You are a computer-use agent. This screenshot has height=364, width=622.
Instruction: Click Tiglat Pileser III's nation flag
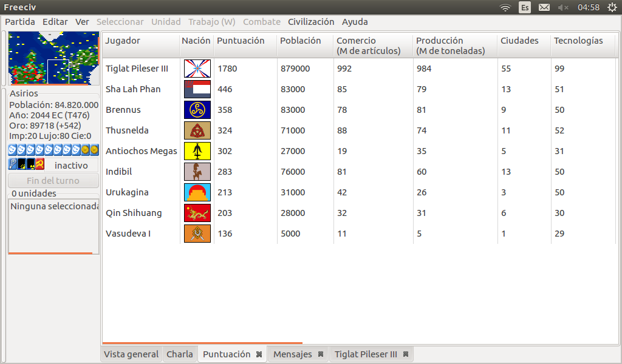[197, 69]
